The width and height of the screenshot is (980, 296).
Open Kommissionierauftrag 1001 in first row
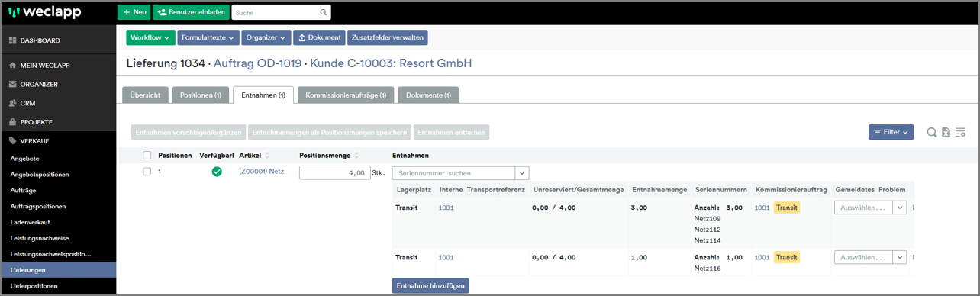pos(762,208)
